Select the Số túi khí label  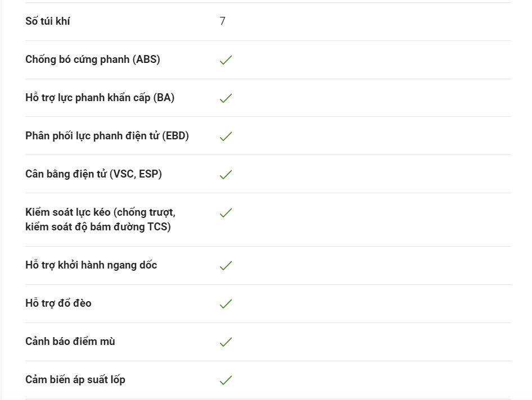click(47, 21)
